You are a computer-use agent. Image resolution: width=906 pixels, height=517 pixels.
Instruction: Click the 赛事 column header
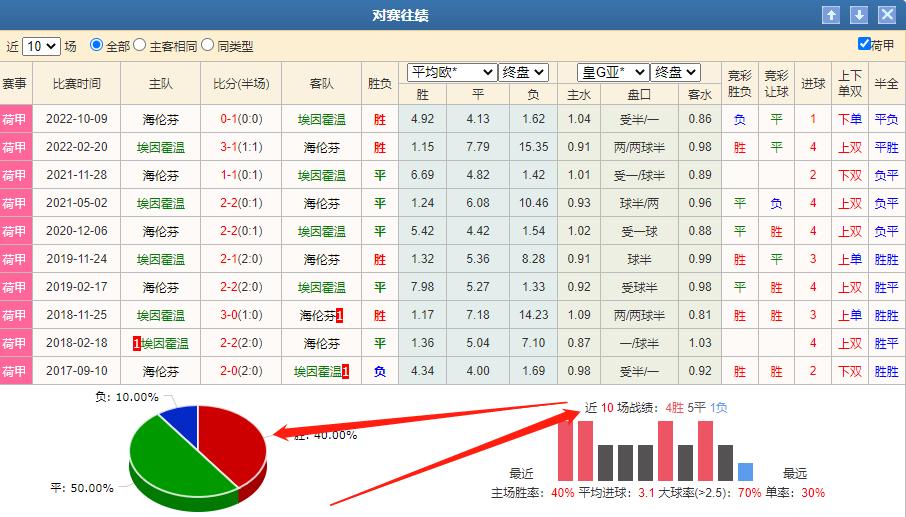pos(14,84)
